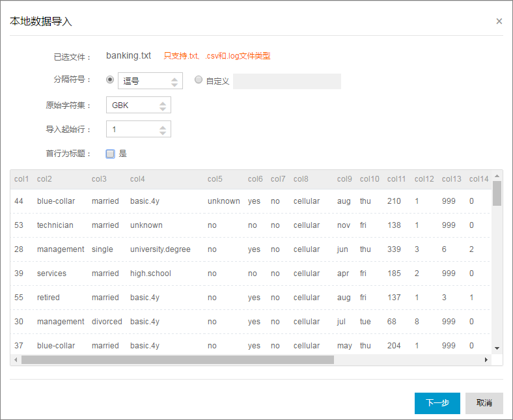Click the horizontal scrollbar left arrow
This screenshot has height=420, width=513.
tap(16, 359)
